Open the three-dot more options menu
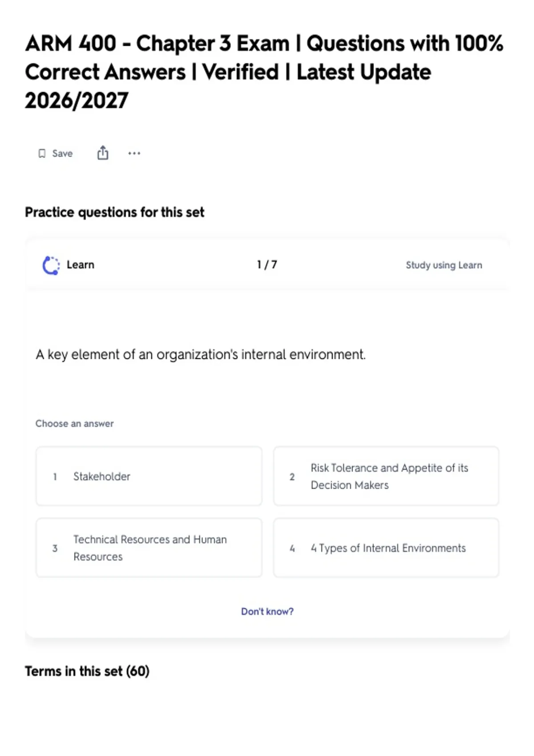This screenshot has width=534, height=756. pyautogui.click(x=134, y=153)
